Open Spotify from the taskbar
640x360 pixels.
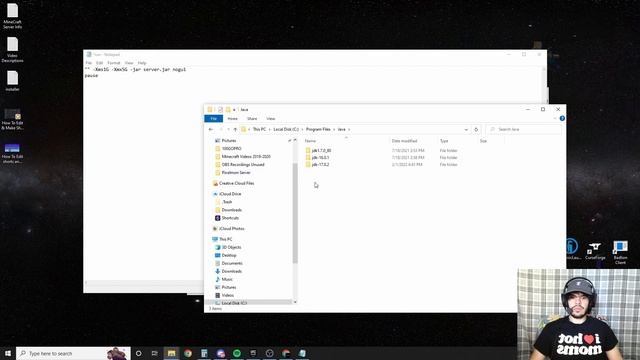tap(237, 353)
